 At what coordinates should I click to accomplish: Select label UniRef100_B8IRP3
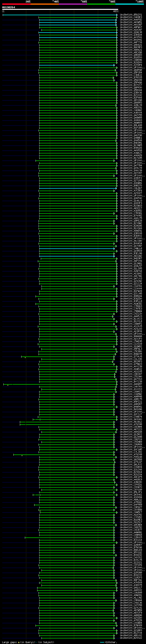(131, 361)
